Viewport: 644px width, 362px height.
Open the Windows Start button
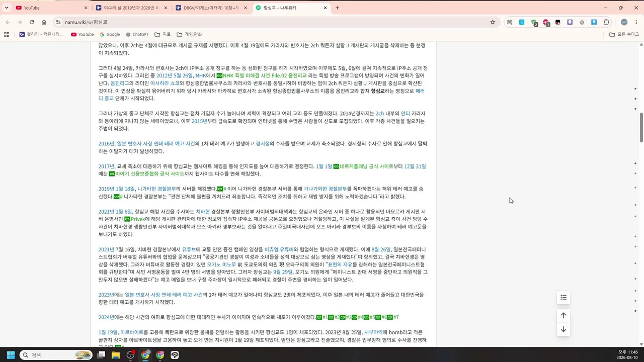pyautogui.click(x=11, y=355)
